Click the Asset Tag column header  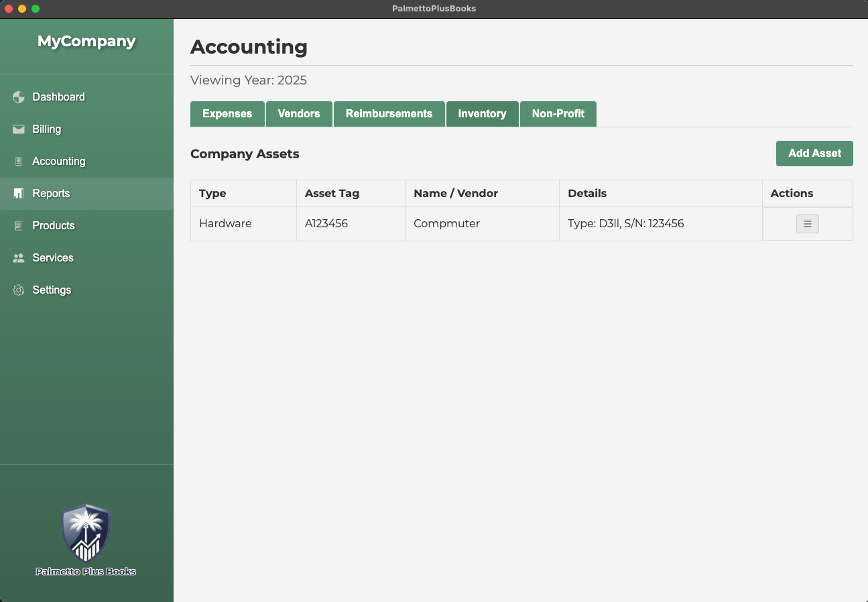pos(332,194)
